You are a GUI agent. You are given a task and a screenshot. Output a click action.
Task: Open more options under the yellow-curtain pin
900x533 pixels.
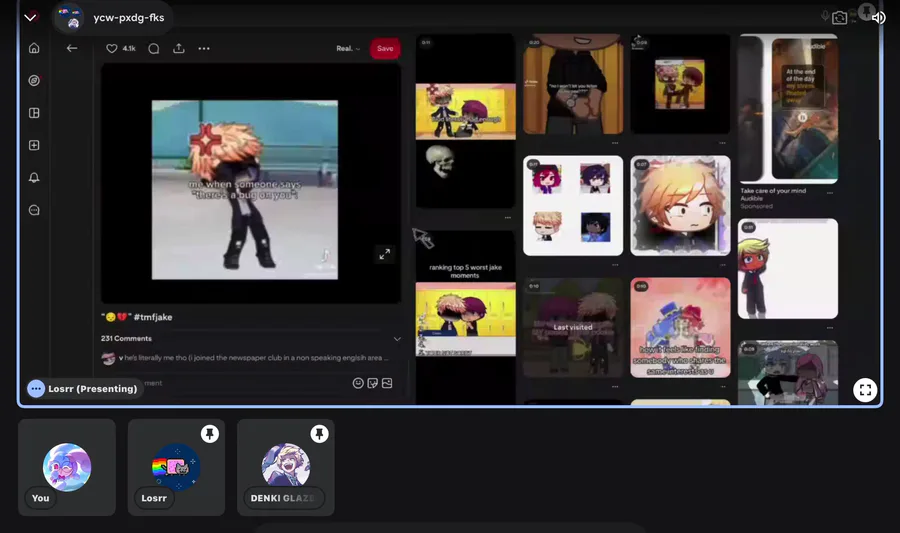point(615,142)
